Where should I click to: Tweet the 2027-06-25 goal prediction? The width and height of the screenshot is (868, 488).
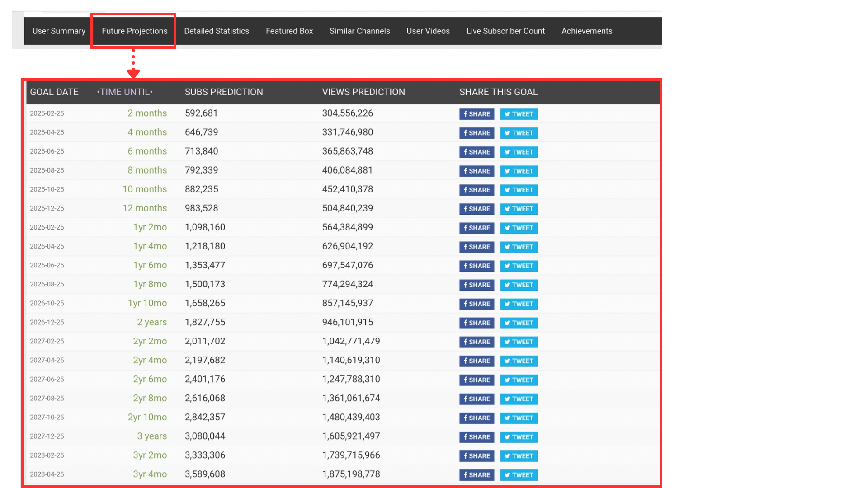tap(519, 380)
